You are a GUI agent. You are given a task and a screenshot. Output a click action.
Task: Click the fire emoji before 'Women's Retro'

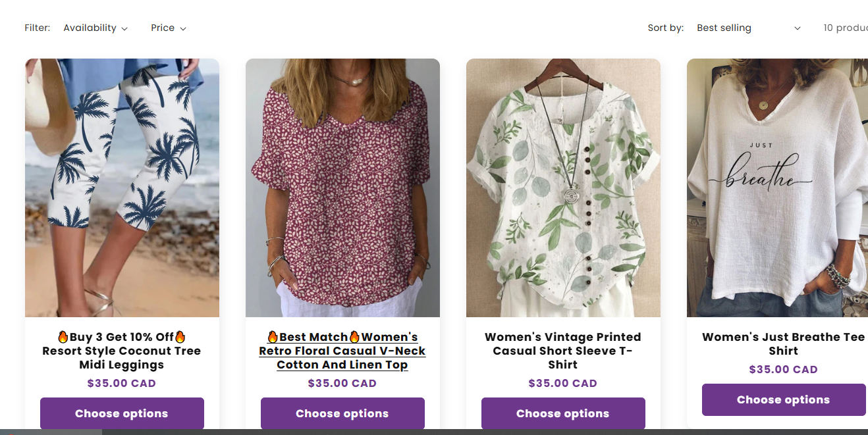click(354, 337)
